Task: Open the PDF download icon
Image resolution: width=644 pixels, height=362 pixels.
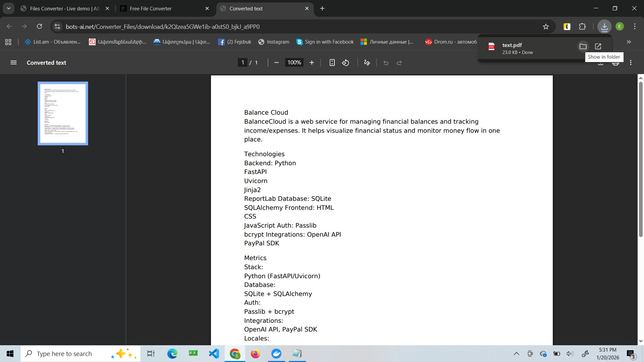Action: coord(600,62)
